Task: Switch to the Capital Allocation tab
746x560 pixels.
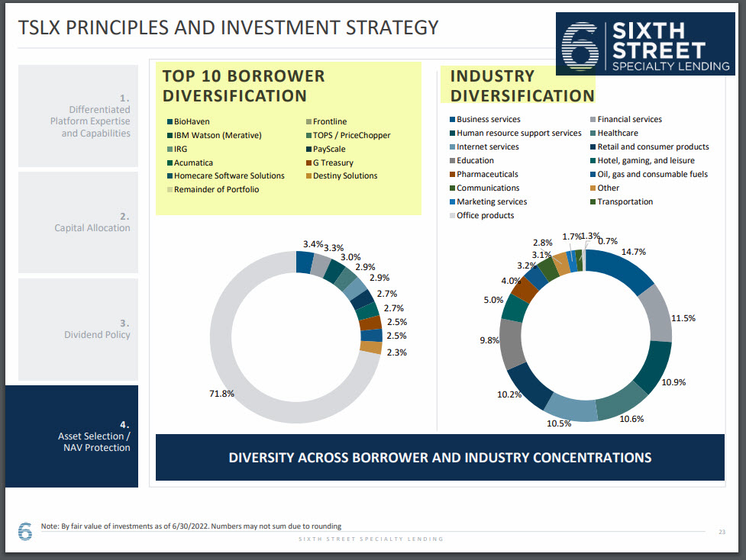Action: [x=78, y=222]
